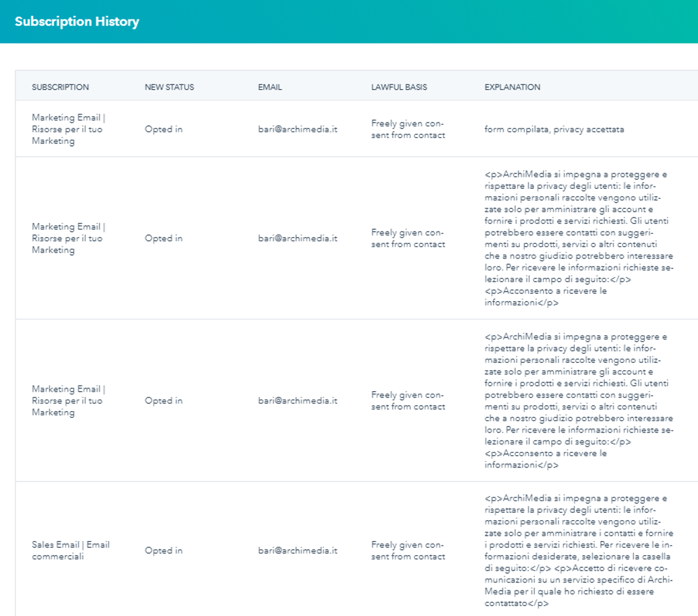This screenshot has width=698, height=616.
Task: Select the EXPLANATION column header
Action: (512, 87)
